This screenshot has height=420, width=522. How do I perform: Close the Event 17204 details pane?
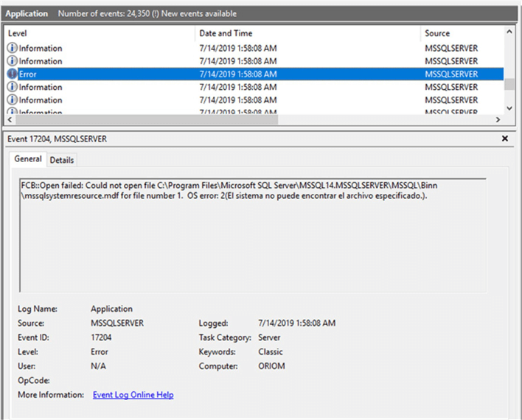coord(505,139)
